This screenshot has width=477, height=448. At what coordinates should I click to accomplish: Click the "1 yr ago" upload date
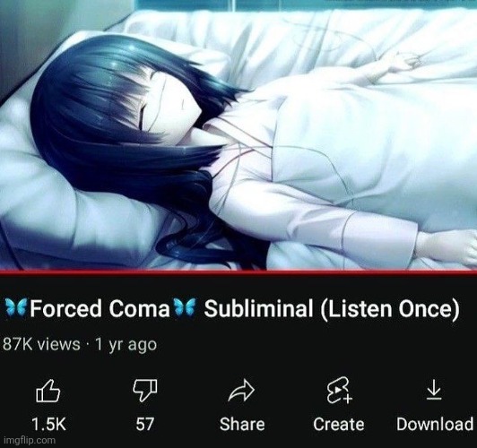(126, 345)
